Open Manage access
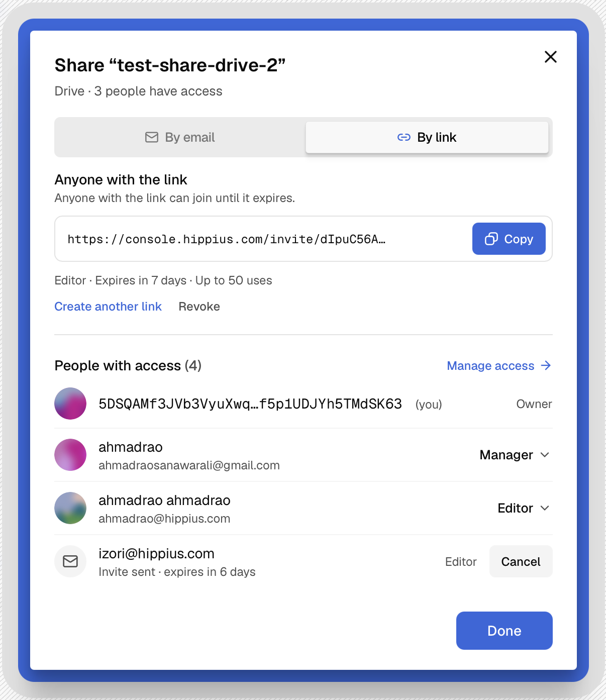 click(x=499, y=366)
